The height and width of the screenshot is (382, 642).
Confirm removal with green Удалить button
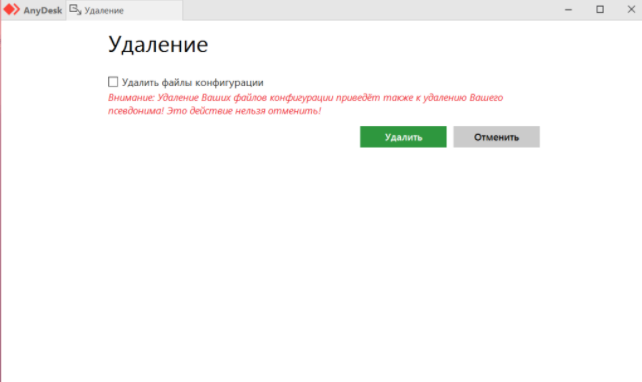pos(403,137)
